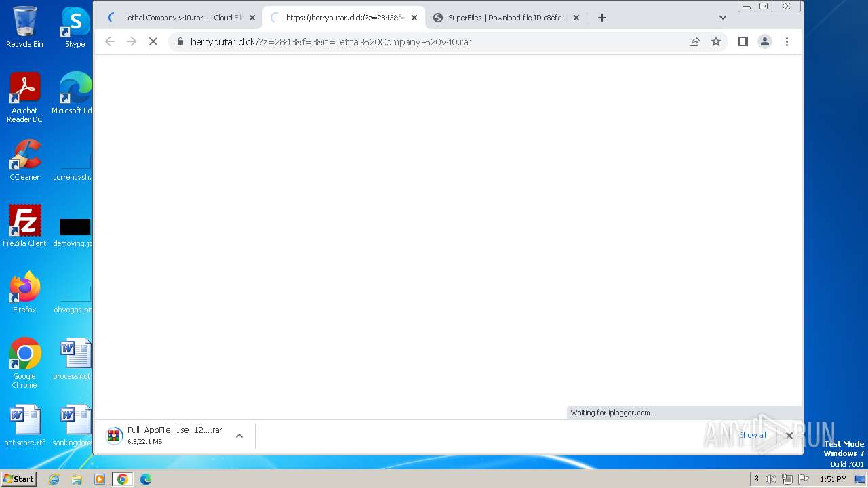Show all downloads
This screenshot has width=868, height=488.
tap(753, 436)
